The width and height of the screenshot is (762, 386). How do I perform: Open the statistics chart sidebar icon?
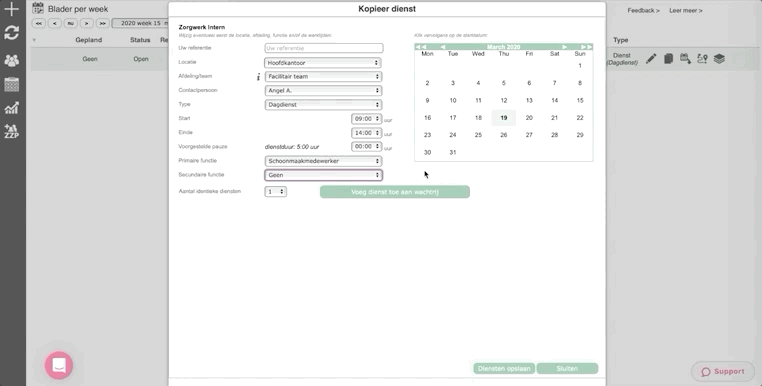[11, 108]
